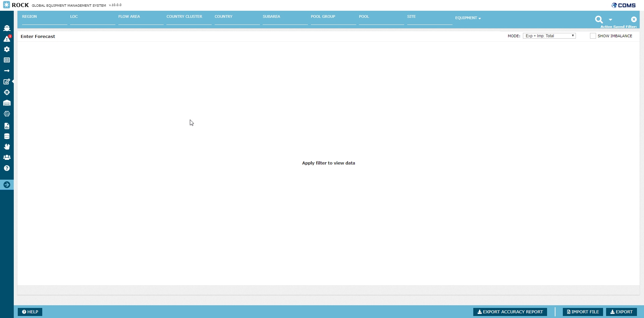The image size is (644, 318).
Task: Open saved filters arrow next to search
Action: tap(610, 19)
